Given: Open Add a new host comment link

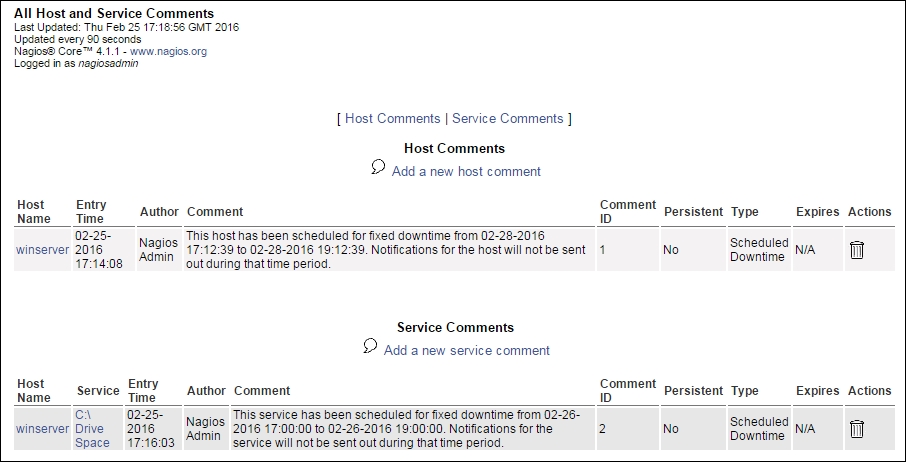Looking at the screenshot, I should (466, 172).
